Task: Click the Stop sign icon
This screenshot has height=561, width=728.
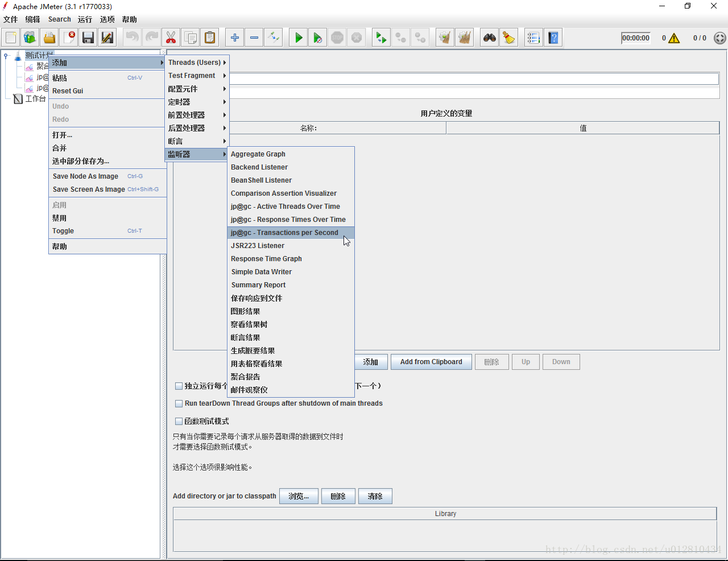Action: pos(337,38)
